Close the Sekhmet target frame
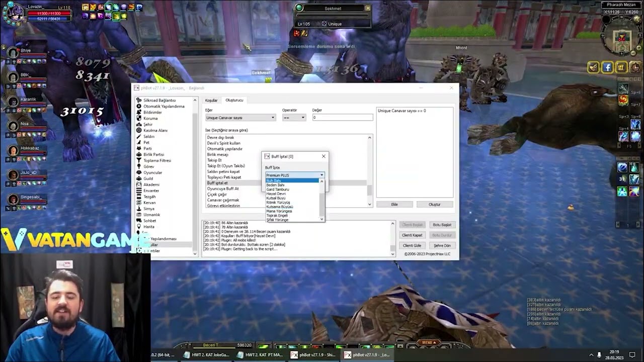 click(x=368, y=8)
